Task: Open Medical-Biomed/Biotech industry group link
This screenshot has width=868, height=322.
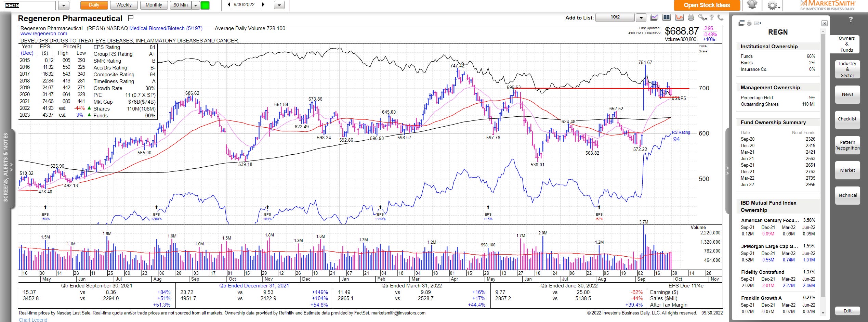Action: point(166,28)
